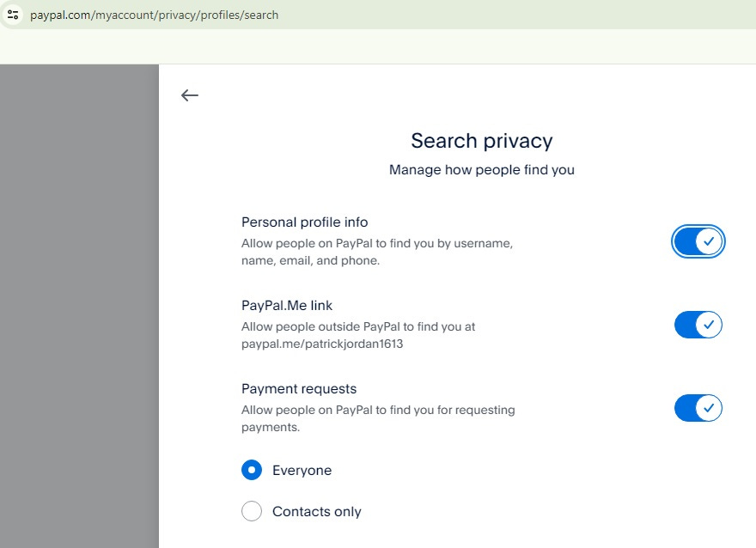756x548 pixels.
Task: Choose the Contacts only radio option
Action: click(x=252, y=511)
